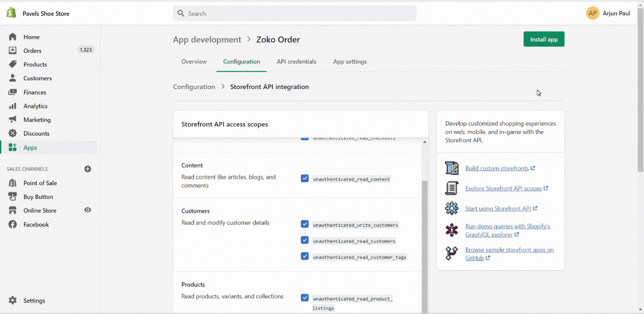
Task: Click the Marketing megaphone icon
Action: pos(13,120)
